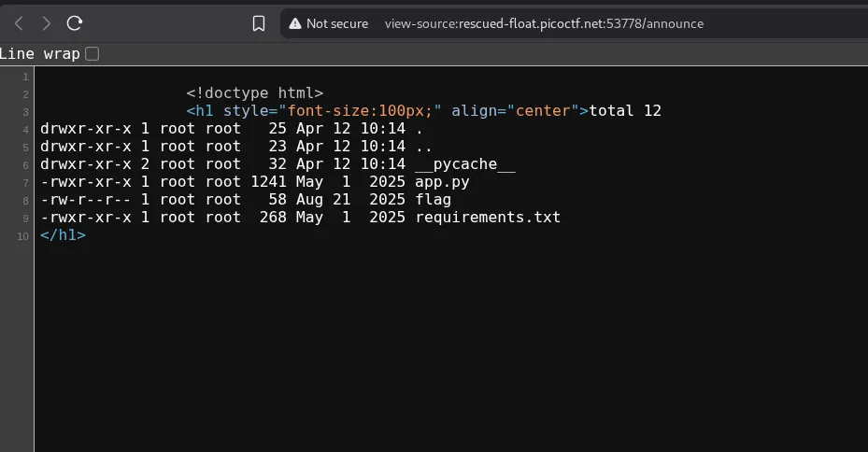
Task: Go forward to the next page
Action: [x=47, y=23]
